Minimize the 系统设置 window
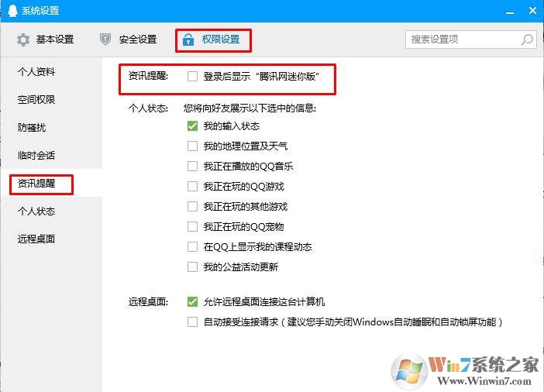The height and width of the screenshot is (392, 544). click(x=510, y=12)
